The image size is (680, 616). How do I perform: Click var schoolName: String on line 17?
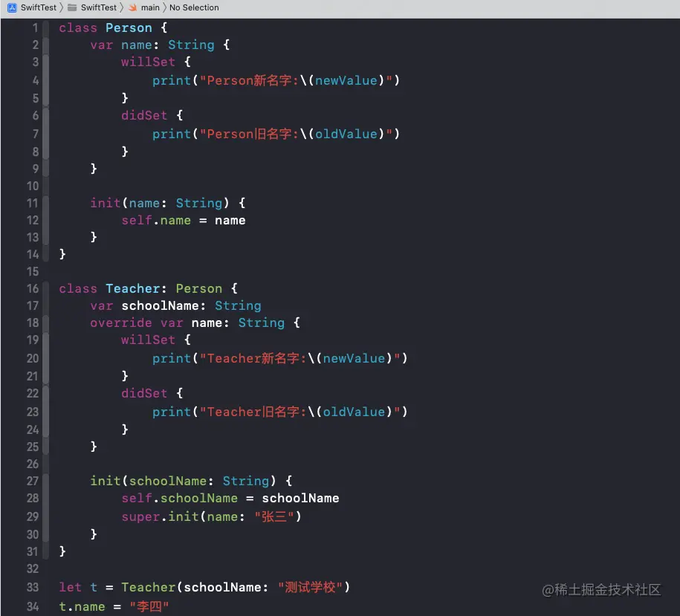(175, 305)
